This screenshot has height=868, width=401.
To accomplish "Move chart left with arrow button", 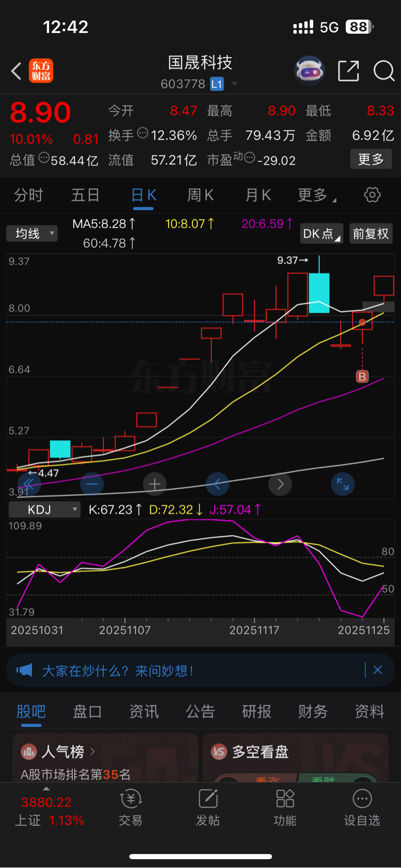I will coord(218,484).
